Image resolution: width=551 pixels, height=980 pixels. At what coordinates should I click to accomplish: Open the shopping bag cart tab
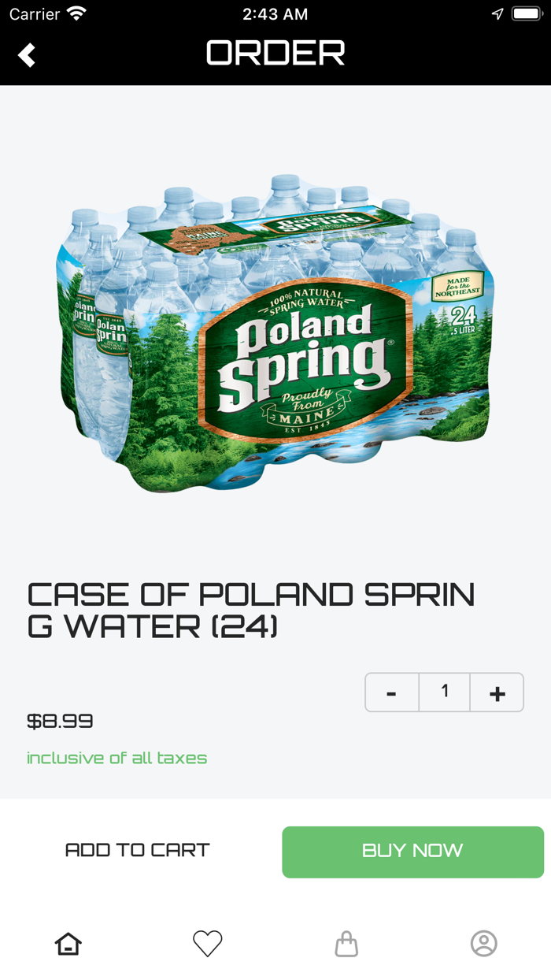tap(346, 943)
